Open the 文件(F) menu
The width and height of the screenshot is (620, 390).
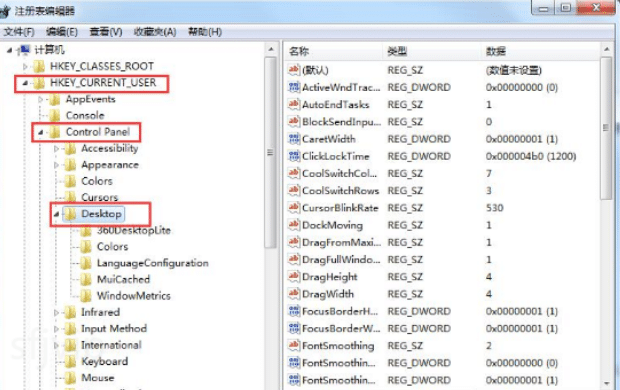pyautogui.click(x=19, y=32)
